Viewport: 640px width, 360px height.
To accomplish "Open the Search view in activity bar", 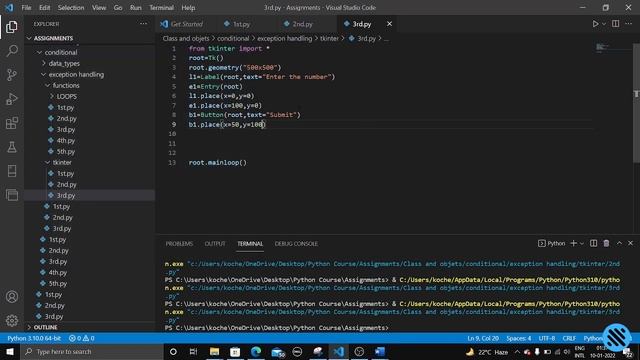I will coord(12,51).
